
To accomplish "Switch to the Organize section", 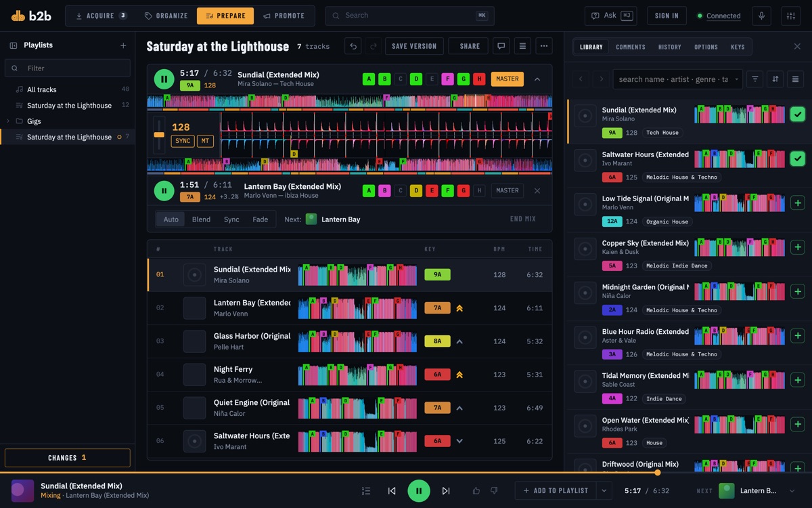I will point(166,16).
